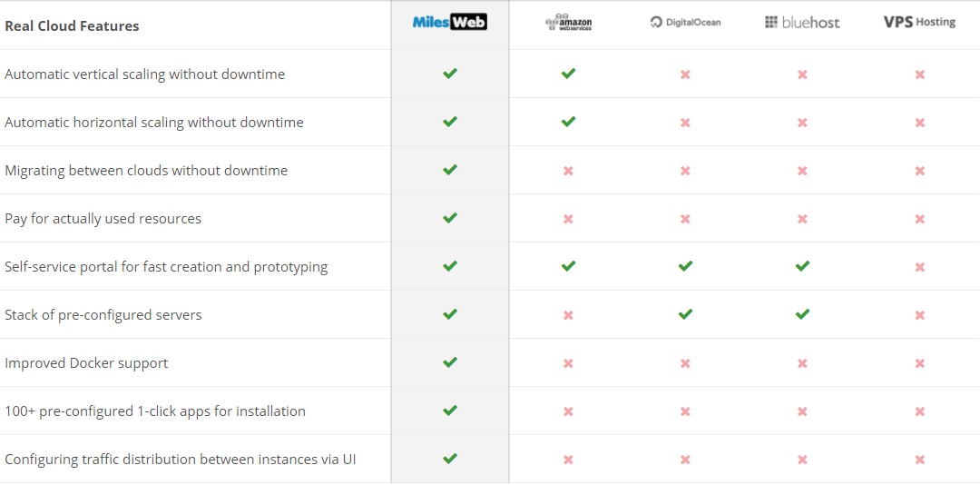Click the DigitalOcean logo in header

pyautogui.click(x=685, y=23)
